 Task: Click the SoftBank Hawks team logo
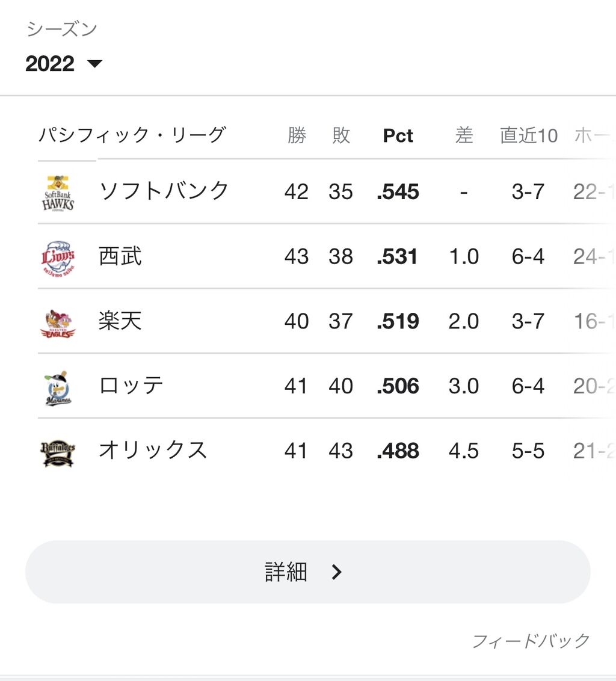pos(58,193)
